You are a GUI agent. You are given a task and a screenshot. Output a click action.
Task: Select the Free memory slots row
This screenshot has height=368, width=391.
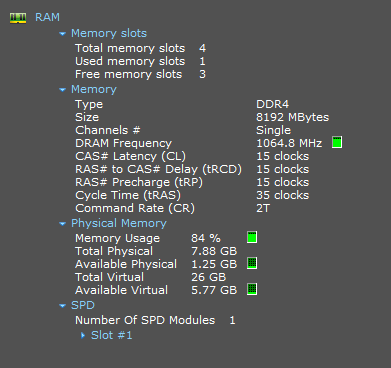[140, 74]
